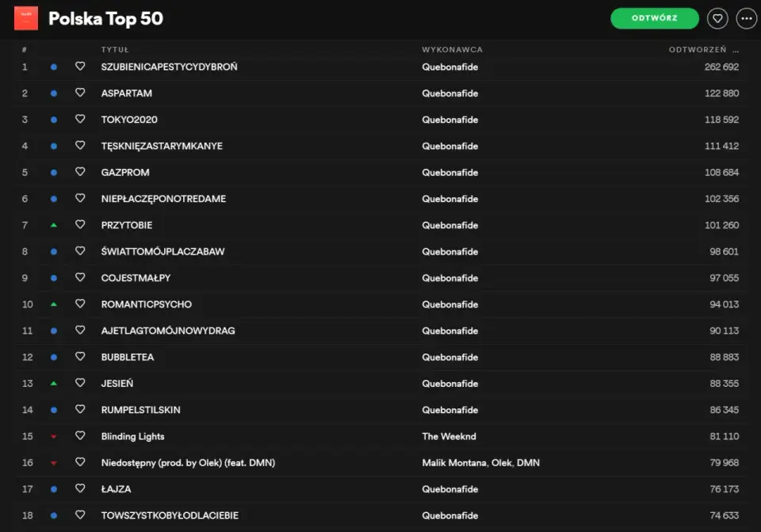Like the track JESIEŃ
Screen dimensions: 761x532
pos(80,382)
